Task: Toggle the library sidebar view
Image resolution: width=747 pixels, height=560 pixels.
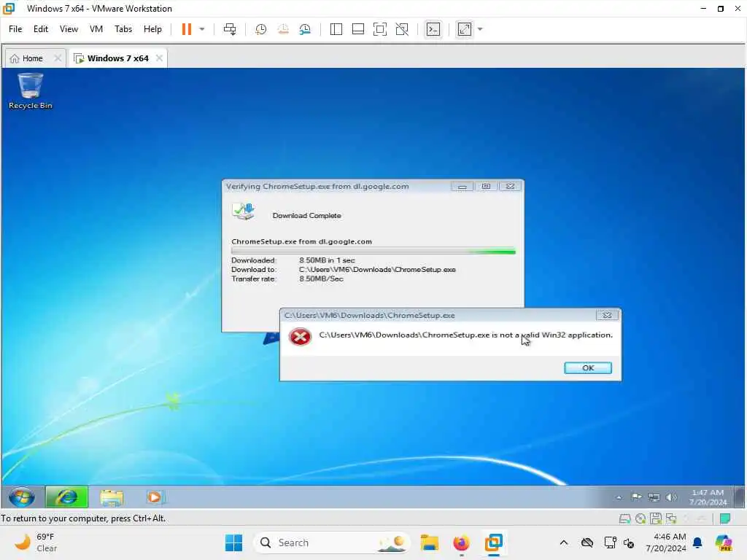Action: pyautogui.click(x=336, y=29)
